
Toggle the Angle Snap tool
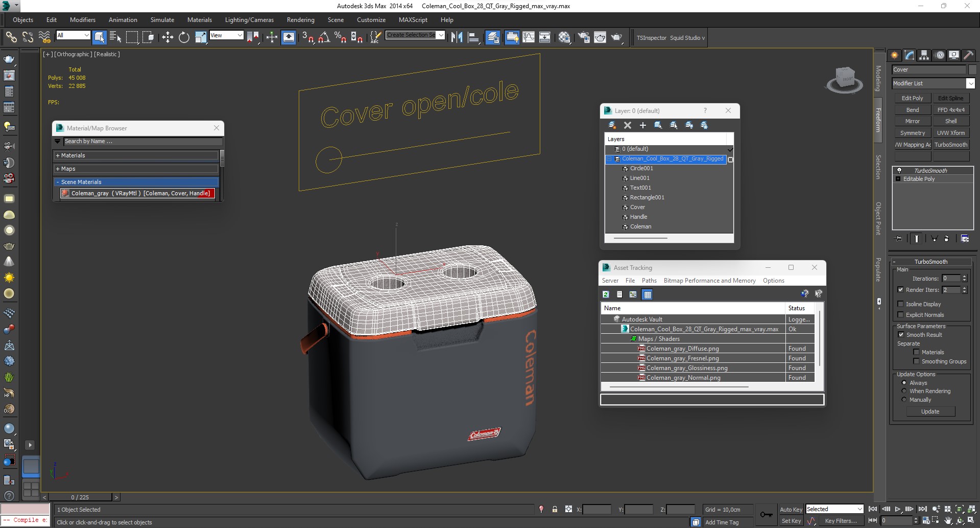324,37
